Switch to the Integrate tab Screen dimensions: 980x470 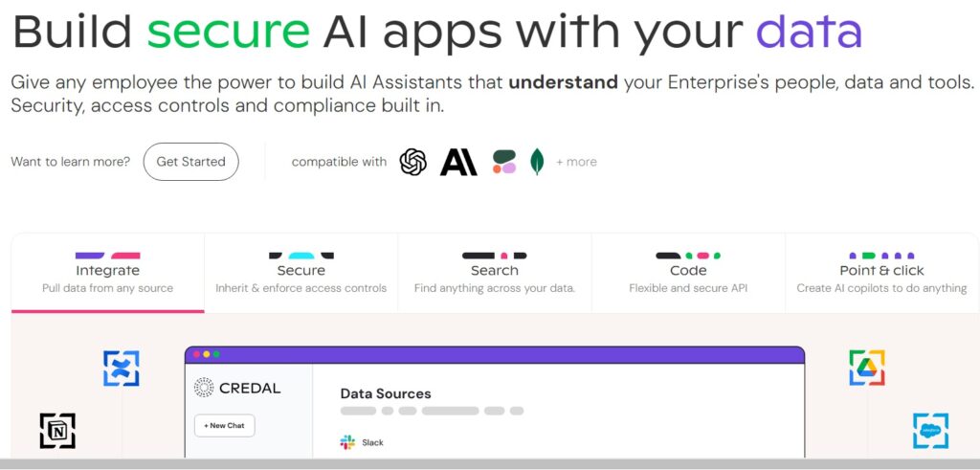point(107,273)
